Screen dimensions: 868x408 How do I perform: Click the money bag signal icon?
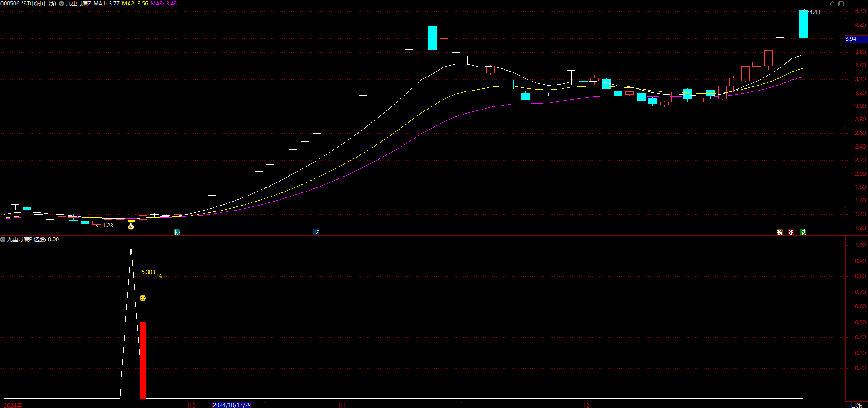(x=131, y=226)
